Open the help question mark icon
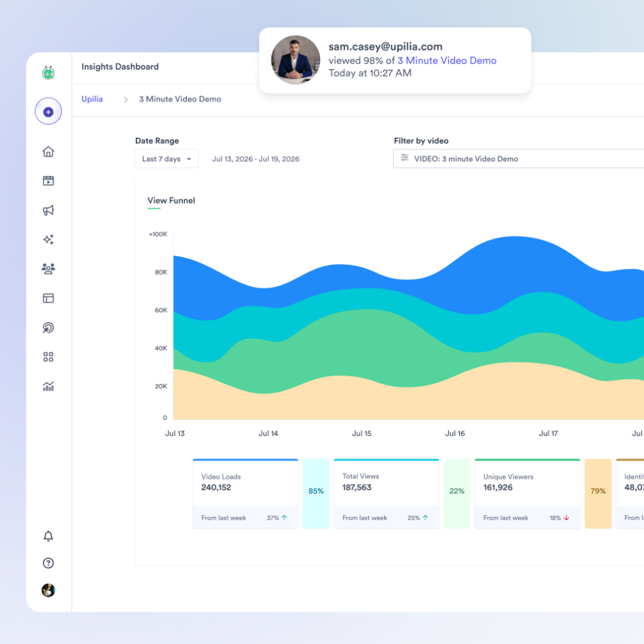 coord(48,563)
